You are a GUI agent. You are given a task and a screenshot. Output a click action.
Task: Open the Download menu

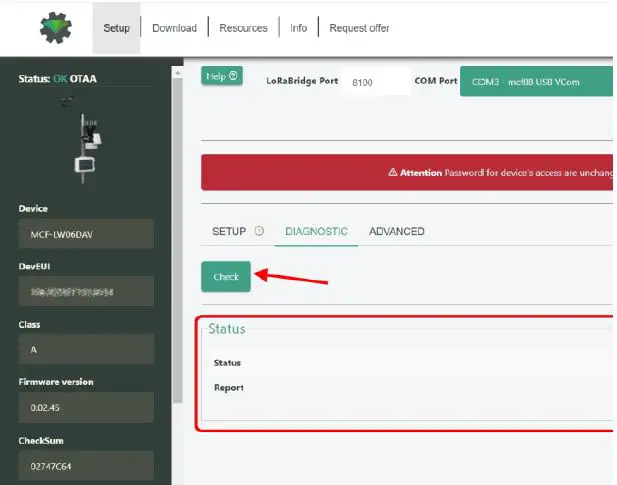[x=174, y=28]
